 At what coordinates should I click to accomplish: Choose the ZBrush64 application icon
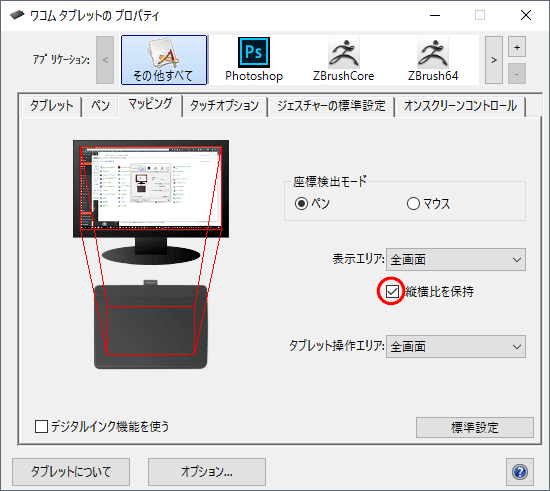(x=433, y=60)
